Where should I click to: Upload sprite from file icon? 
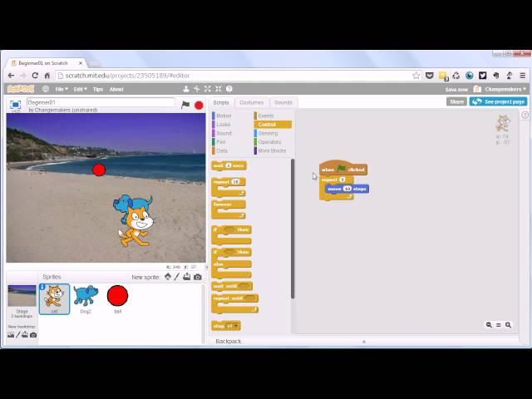[x=186, y=277]
